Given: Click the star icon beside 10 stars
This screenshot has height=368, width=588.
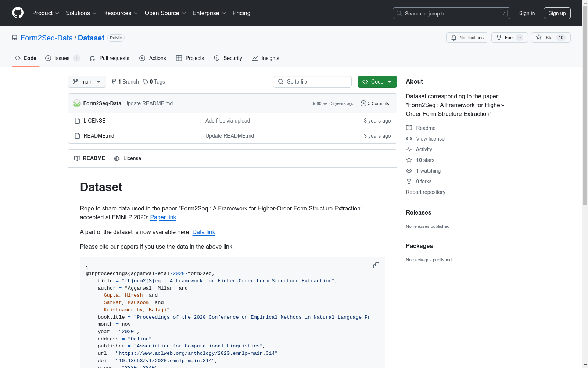Looking at the screenshot, I should click(409, 160).
